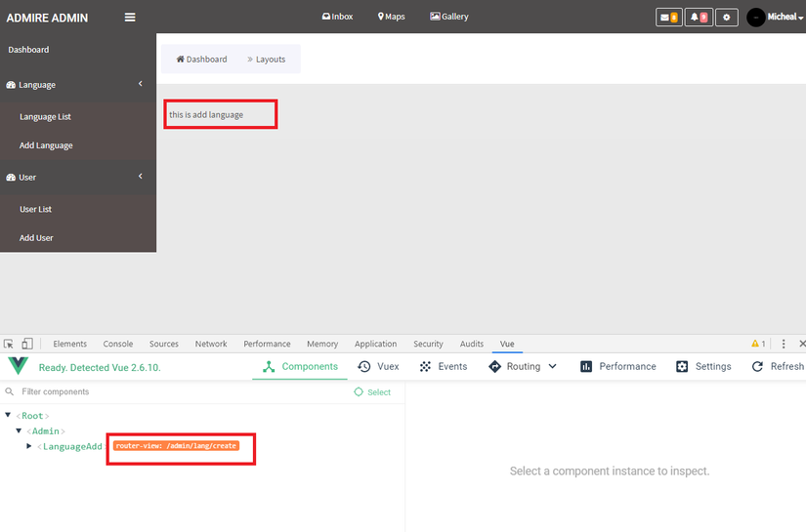Switch to the Security DevTools tab
This screenshot has width=806, height=532.
[x=428, y=344]
